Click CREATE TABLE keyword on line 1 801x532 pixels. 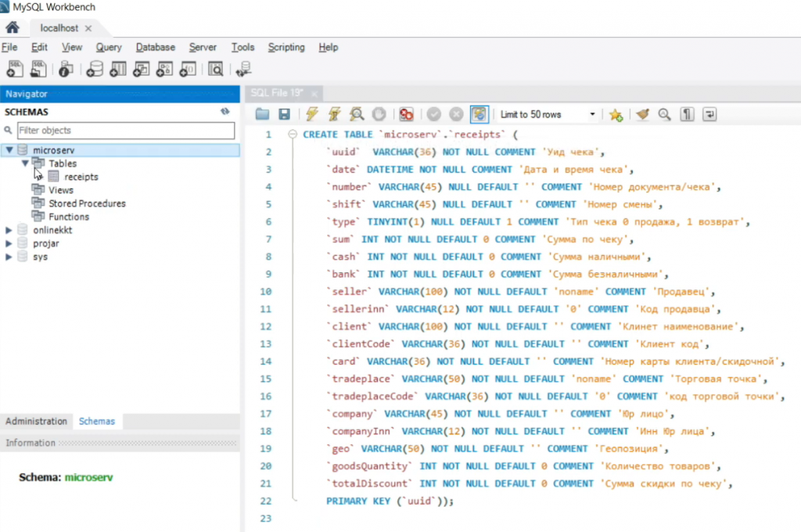[x=337, y=135]
